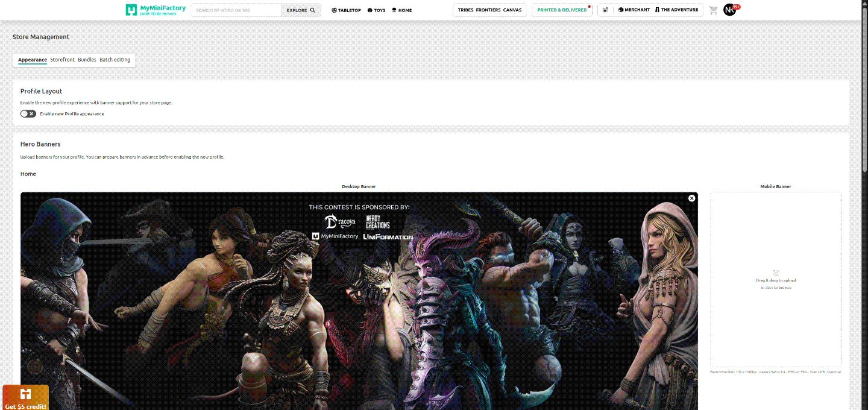Remove the desktop banner via its X

[691, 198]
